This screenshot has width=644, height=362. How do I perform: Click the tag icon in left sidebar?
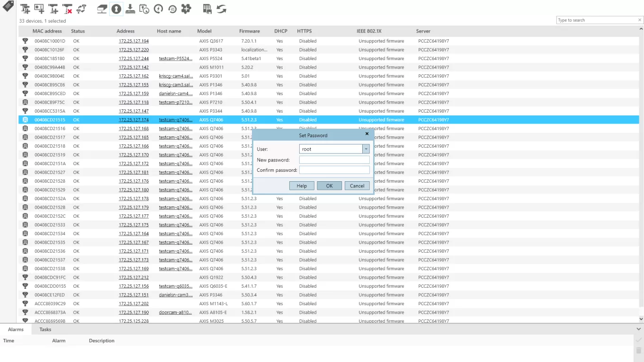8,7
